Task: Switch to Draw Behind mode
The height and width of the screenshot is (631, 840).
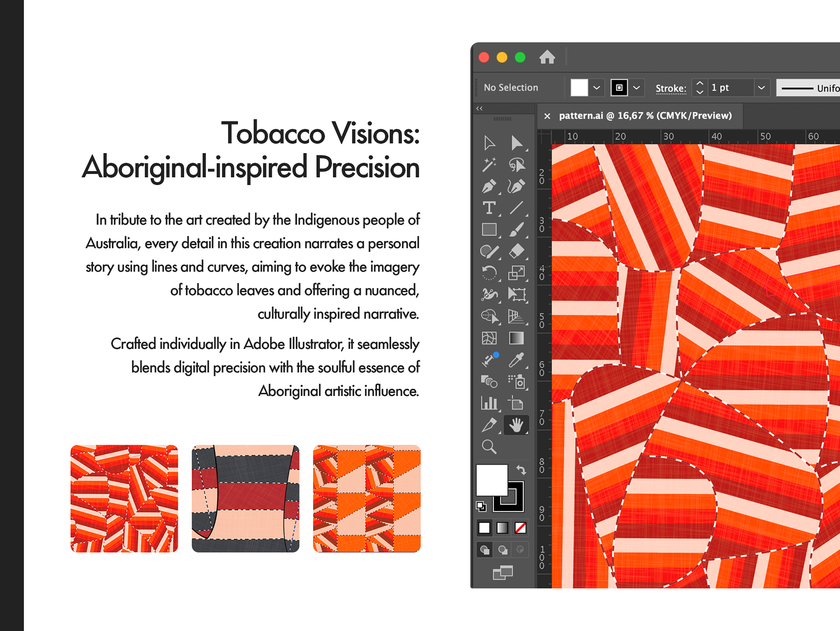Action: tap(503, 550)
